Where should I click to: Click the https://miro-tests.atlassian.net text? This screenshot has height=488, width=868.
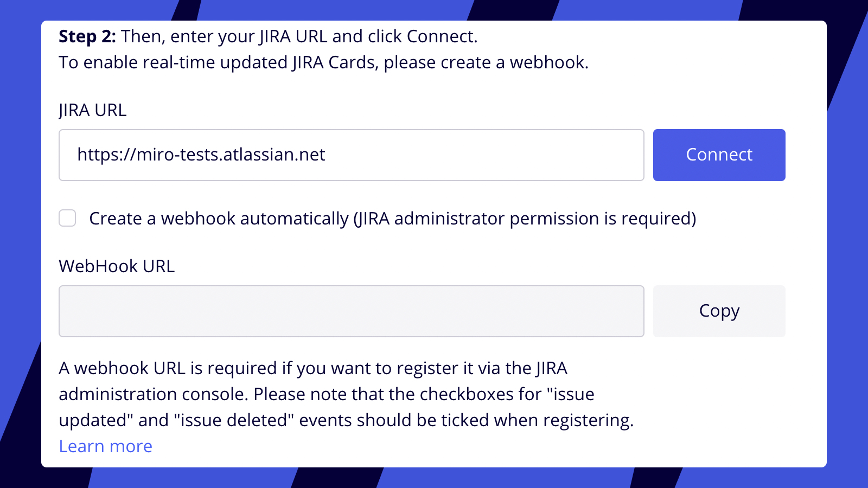click(x=201, y=155)
